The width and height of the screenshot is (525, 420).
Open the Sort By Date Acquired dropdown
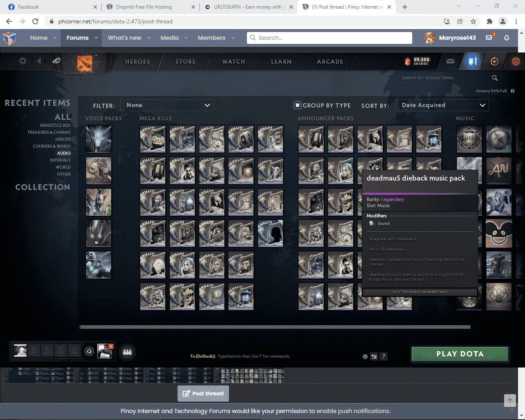(442, 105)
